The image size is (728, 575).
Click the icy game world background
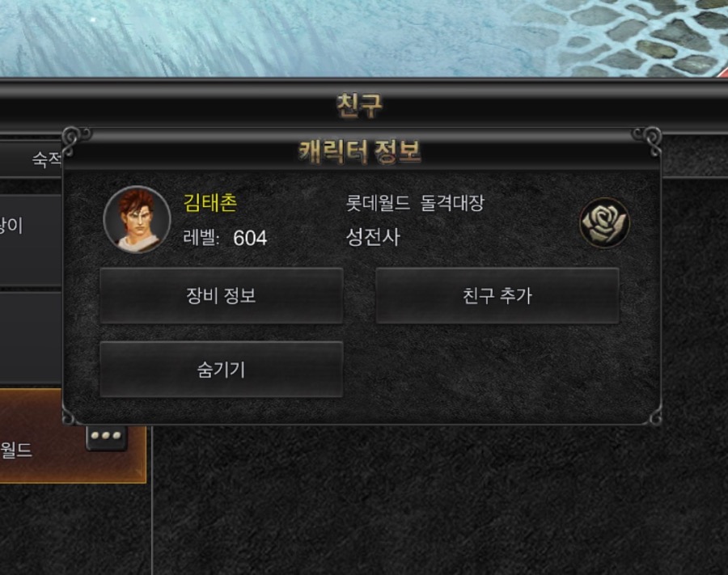pyautogui.click(x=364, y=38)
